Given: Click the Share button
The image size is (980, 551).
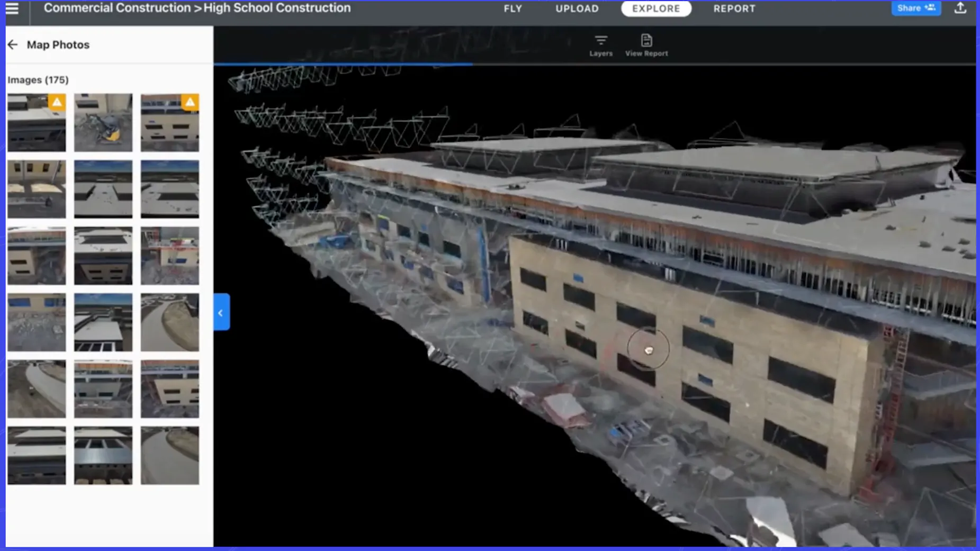Looking at the screenshot, I should 915,7.
